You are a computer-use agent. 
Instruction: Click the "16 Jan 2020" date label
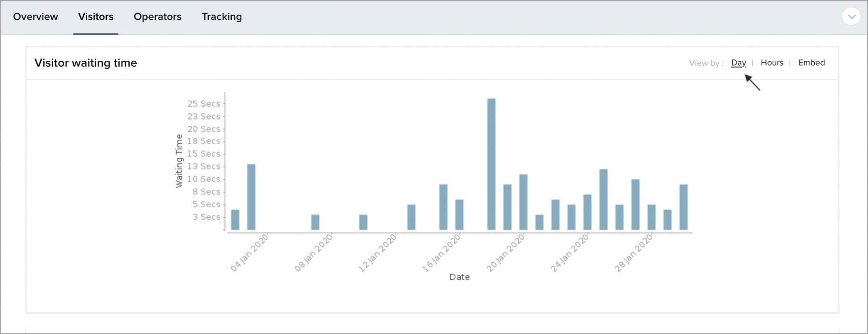441,253
